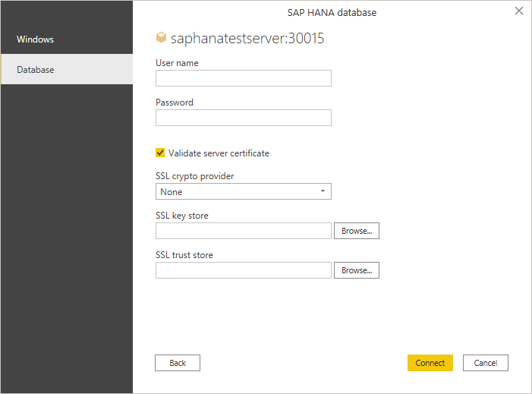Screen dimensions: 532x394
Task: Browse for the SSL key store file
Action: coord(356,231)
